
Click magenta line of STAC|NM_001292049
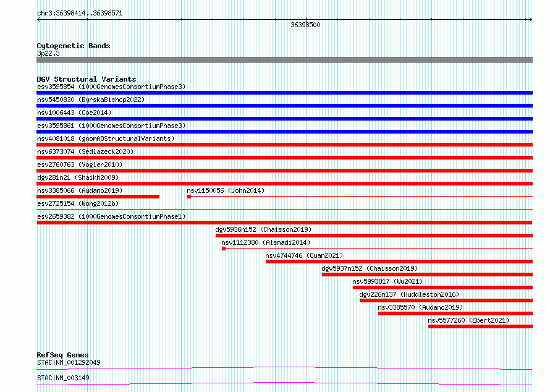284,368
